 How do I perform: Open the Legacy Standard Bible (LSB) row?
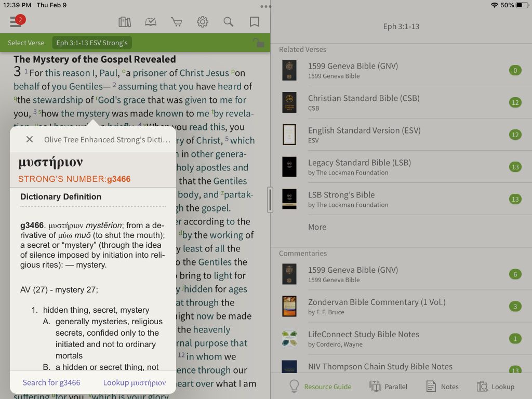402,167
